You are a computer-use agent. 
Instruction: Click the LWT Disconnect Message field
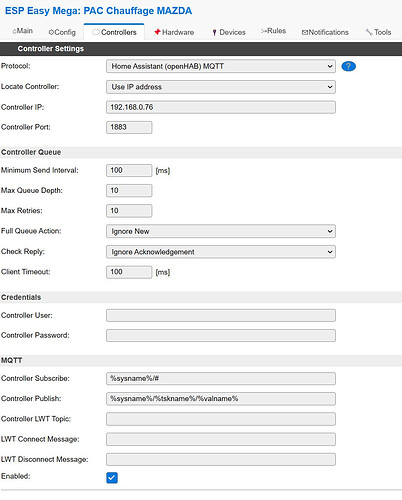click(221, 459)
